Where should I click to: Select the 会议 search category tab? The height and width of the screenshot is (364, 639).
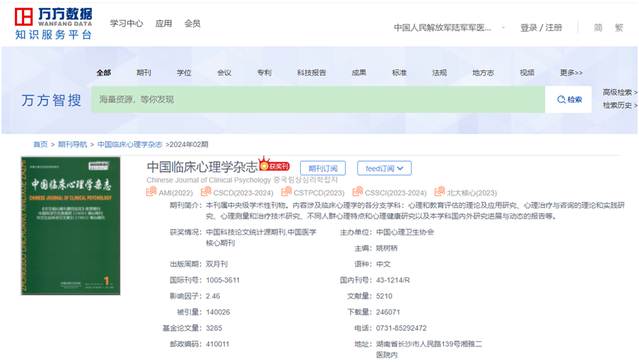tap(224, 73)
